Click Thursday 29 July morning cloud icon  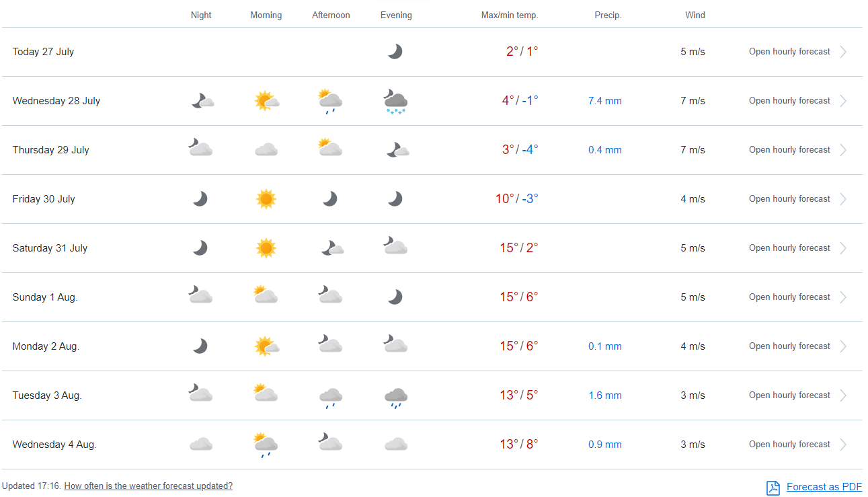coord(266,150)
